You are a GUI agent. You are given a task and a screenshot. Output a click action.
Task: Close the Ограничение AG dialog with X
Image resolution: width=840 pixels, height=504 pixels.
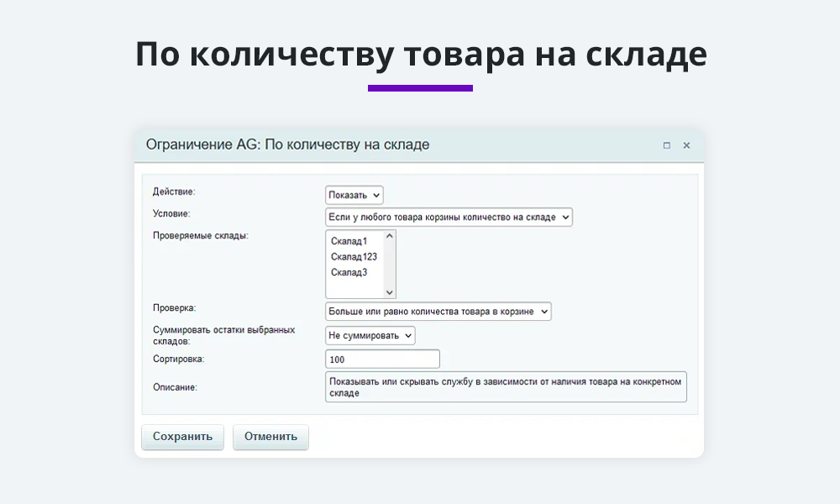click(686, 144)
